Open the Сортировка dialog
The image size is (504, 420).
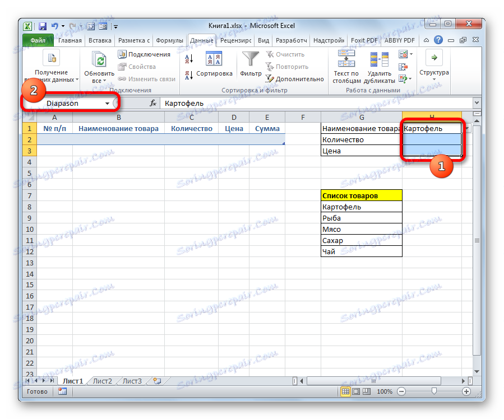(214, 64)
